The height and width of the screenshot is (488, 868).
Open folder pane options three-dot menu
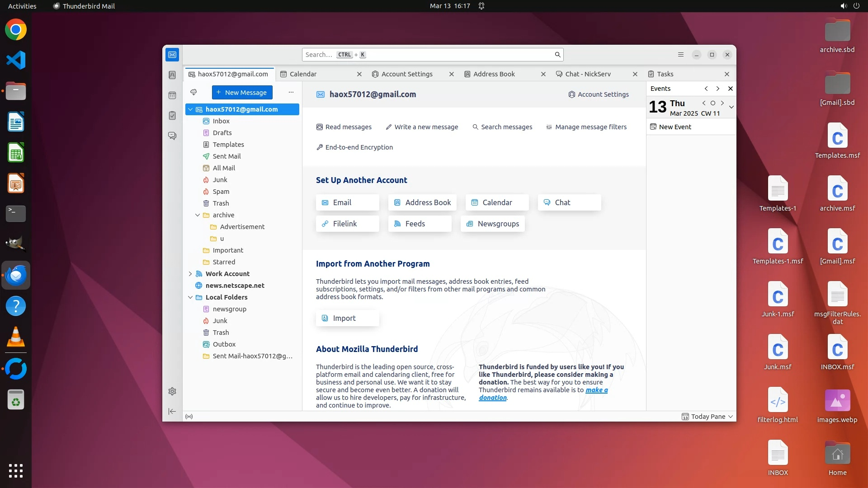291,92
